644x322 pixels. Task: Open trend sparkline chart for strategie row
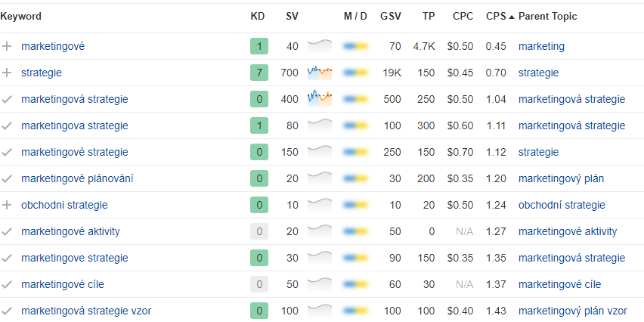(320, 73)
